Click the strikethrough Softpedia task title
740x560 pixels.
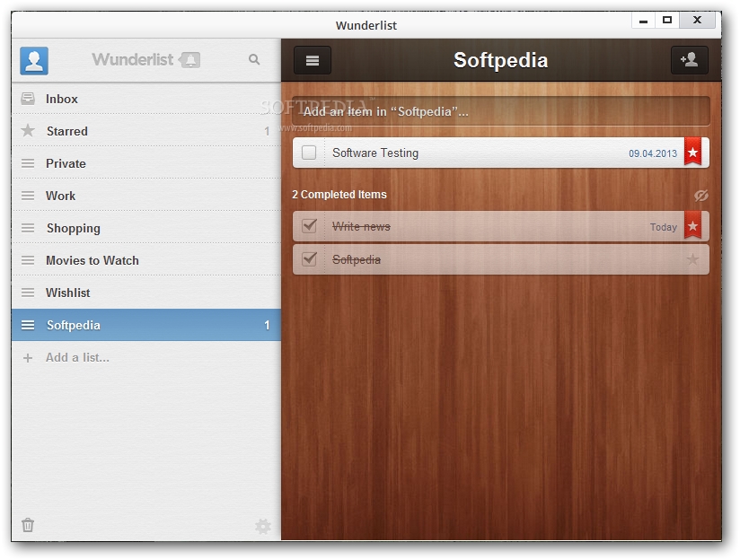(x=357, y=259)
